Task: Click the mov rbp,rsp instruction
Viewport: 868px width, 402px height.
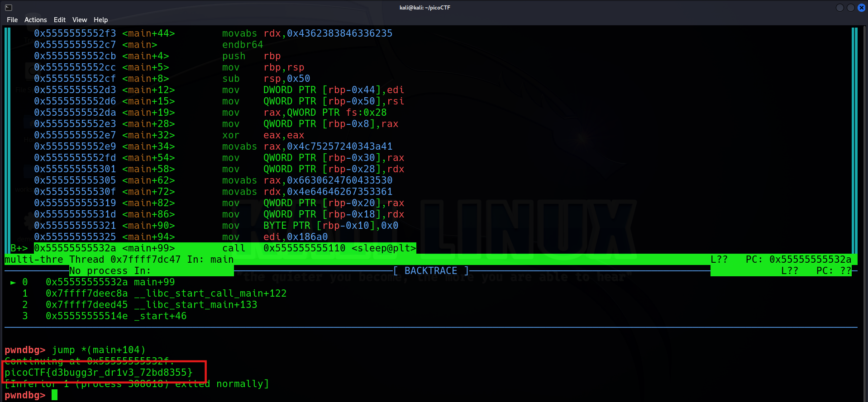Action: [x=263, y=67]
